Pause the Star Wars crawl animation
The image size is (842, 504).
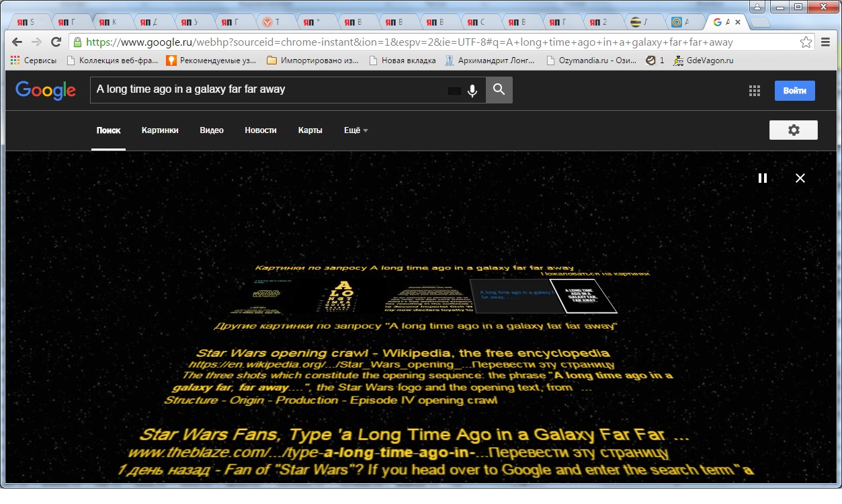(x=763, y=178)
